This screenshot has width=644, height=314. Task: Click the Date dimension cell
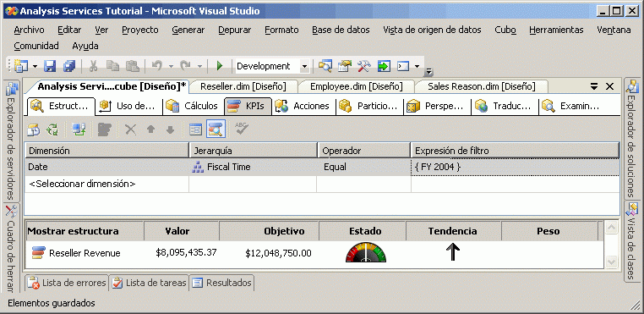coord(106,167)
